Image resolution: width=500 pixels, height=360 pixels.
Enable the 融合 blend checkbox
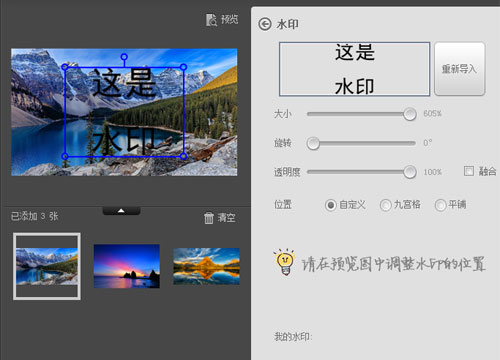point(469,171)
